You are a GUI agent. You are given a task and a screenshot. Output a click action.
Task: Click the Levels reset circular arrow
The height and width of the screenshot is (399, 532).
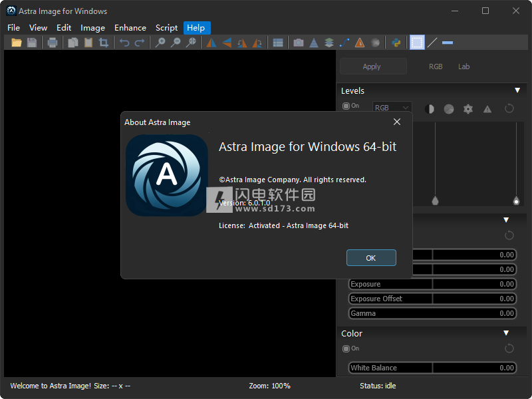coord(509,108)
